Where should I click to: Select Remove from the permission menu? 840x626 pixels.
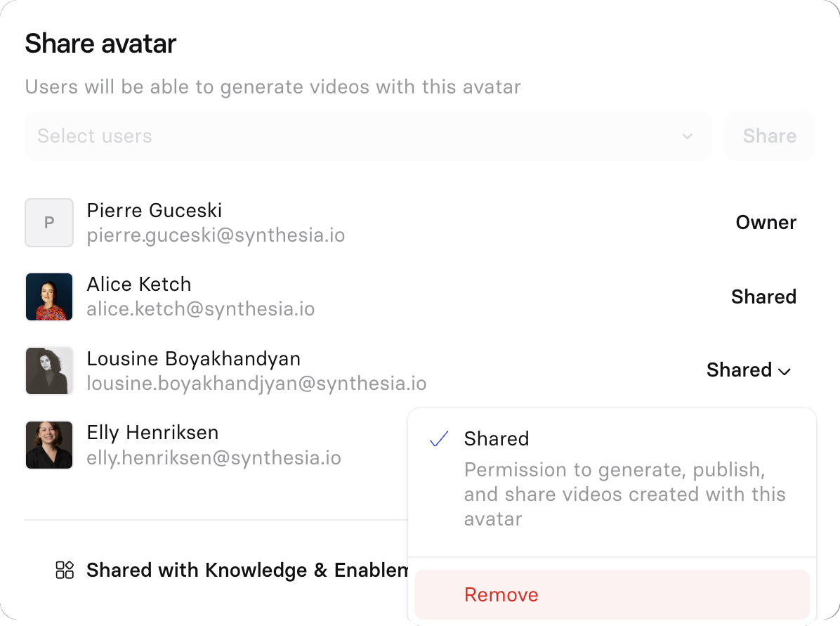[x=612, y=594]
